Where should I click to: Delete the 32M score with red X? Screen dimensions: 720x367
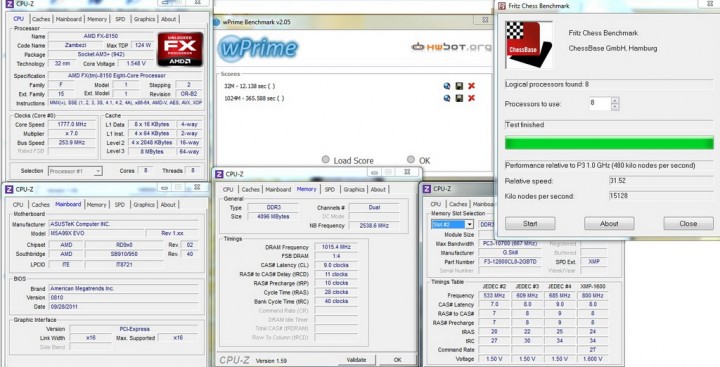point(471,86)
